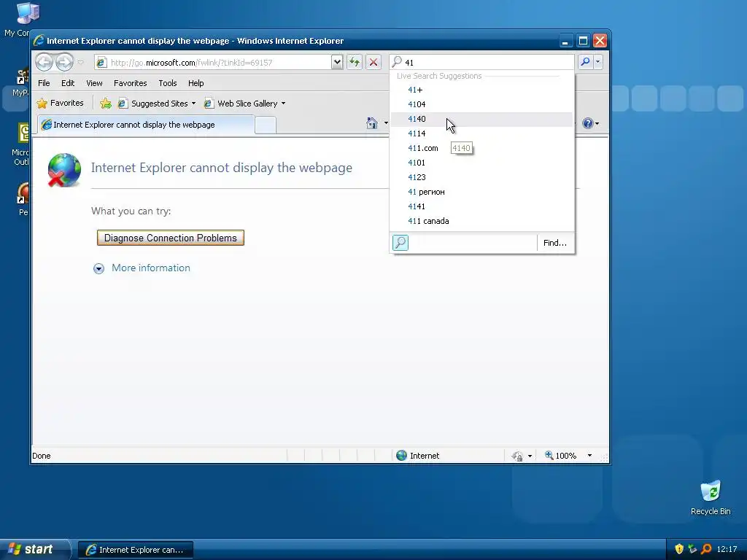Click the address bar URL field
Viewport: 747px width, 560px height.
(x=212, y=63)
